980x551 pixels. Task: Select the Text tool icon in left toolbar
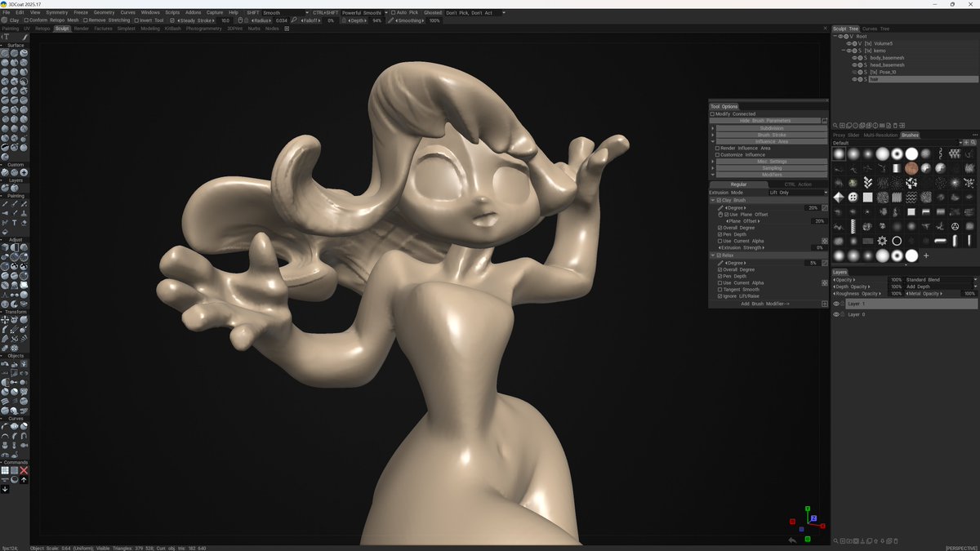(x=15, y=223)
